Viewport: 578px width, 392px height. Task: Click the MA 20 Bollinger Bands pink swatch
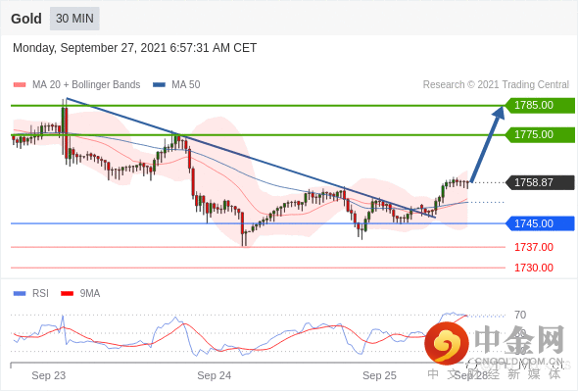(x=20, y=85)
